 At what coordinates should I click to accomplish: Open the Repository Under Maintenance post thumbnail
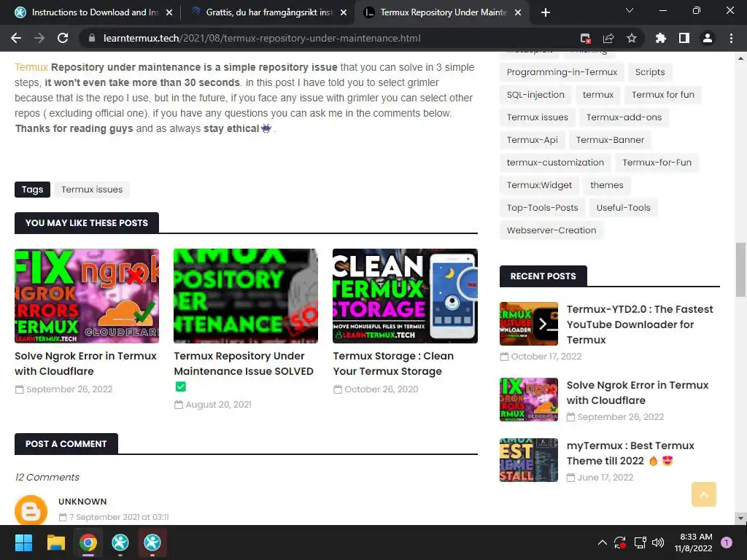coord(246,296)
